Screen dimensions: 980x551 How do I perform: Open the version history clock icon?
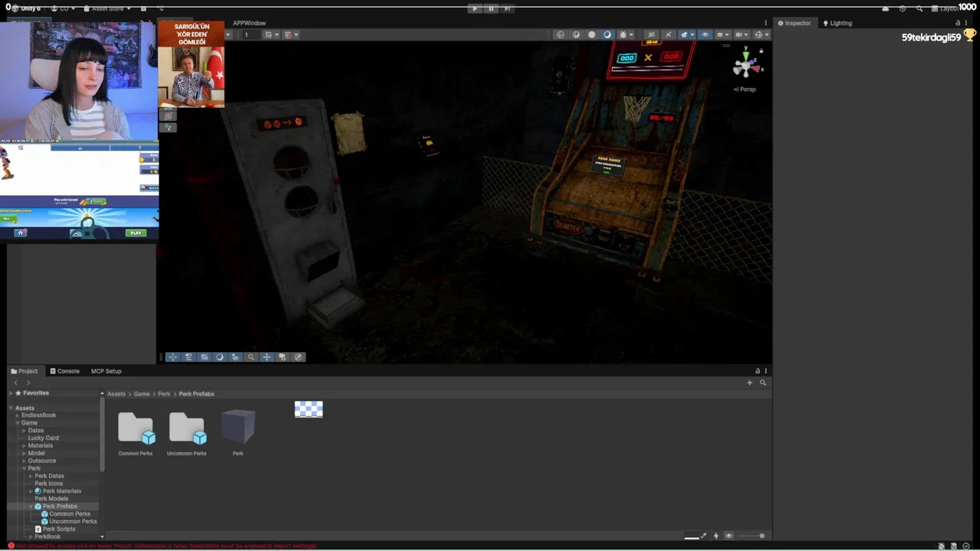(903, 8)
